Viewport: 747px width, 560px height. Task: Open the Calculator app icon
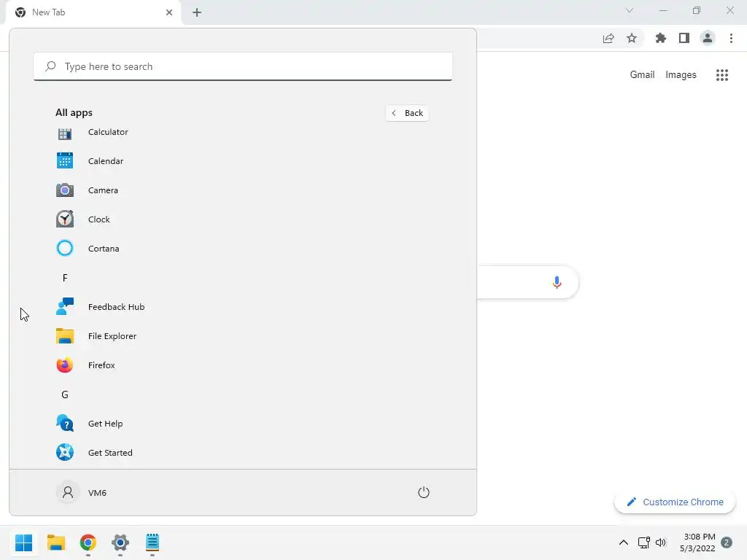coord(65,133)
